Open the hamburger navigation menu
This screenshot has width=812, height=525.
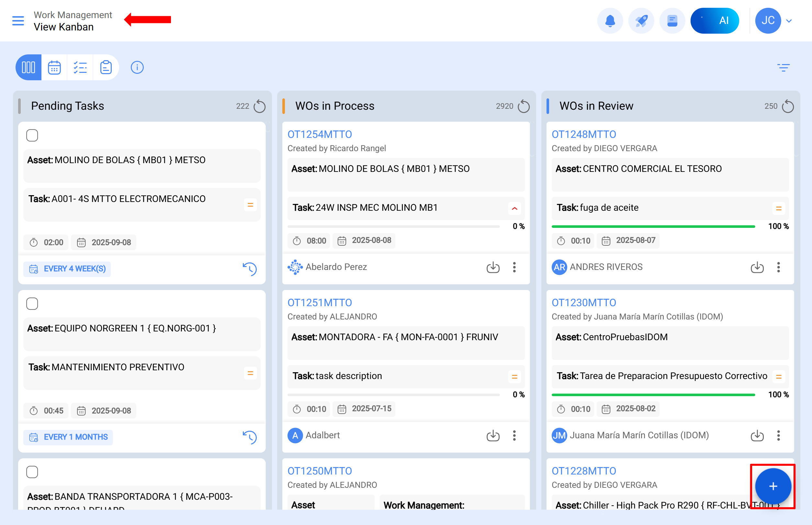(18, 20)
